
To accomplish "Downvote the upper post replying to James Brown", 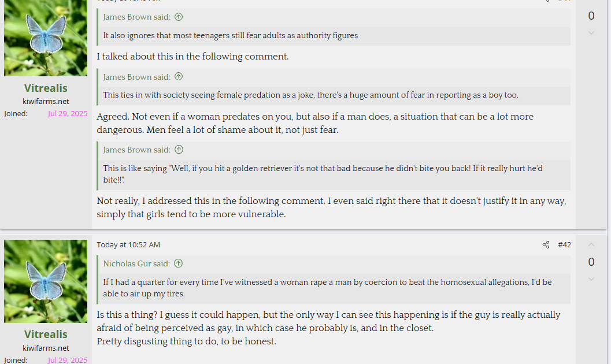I will coord(591,33).
